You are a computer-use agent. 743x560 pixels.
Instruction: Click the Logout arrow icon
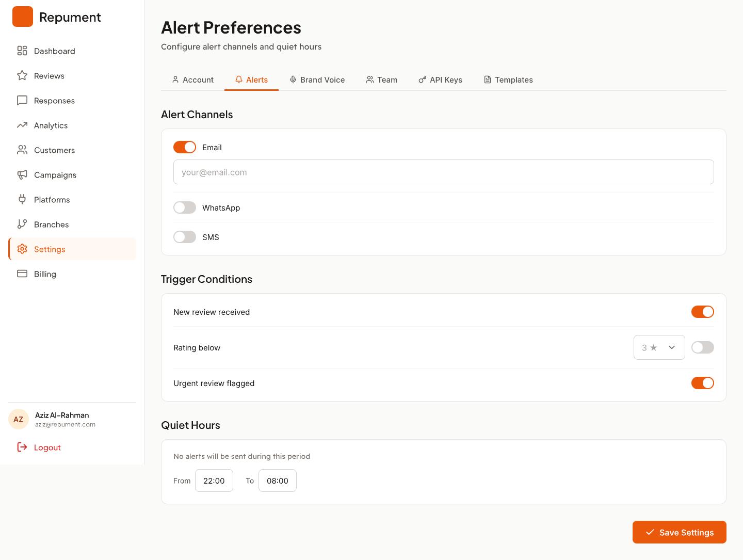pos(22,447)
